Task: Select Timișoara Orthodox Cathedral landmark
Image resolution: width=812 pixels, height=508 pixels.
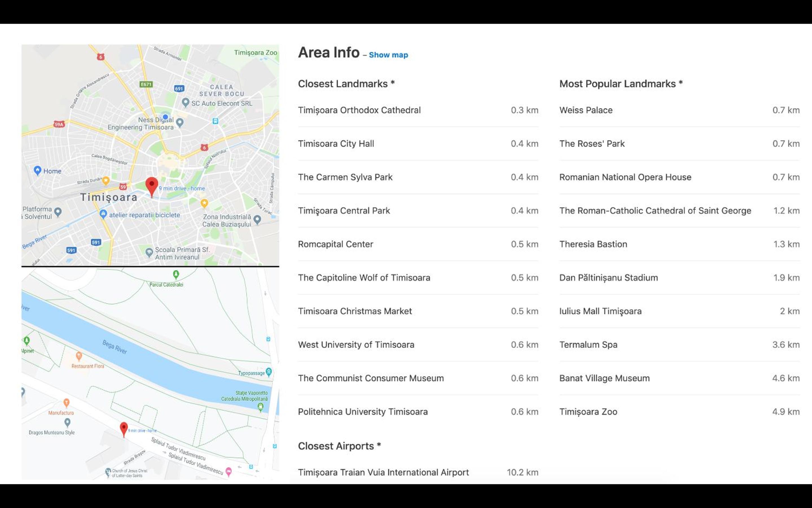Action: pyautogui.click(x=418, y=110)
